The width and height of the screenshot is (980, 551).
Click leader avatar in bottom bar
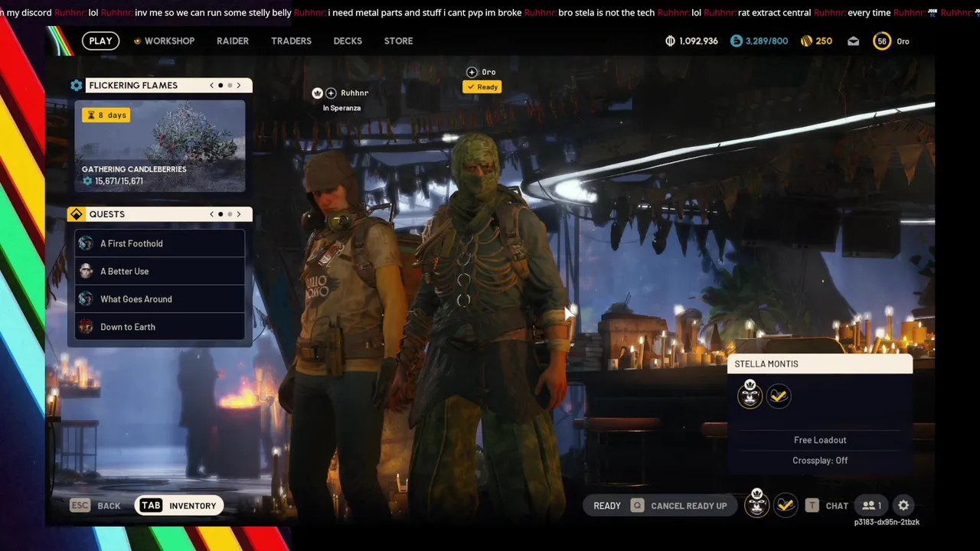click(757, 504)
